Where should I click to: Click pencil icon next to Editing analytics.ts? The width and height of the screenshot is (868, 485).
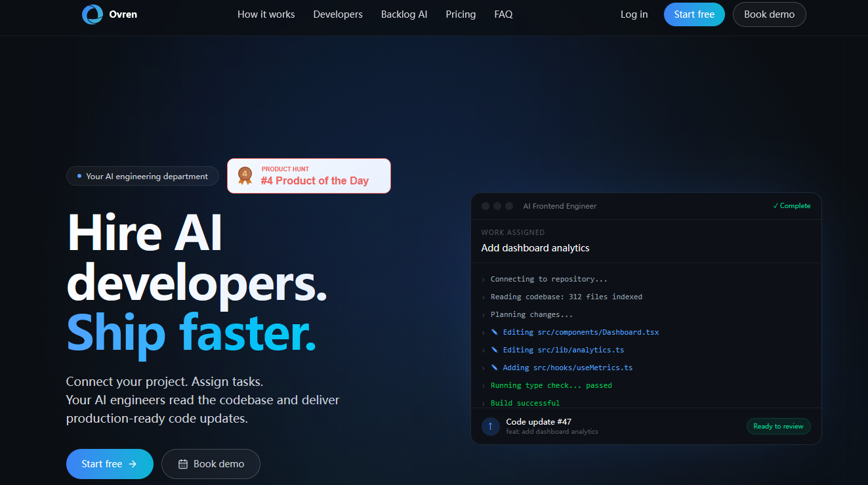pos(495,350)
